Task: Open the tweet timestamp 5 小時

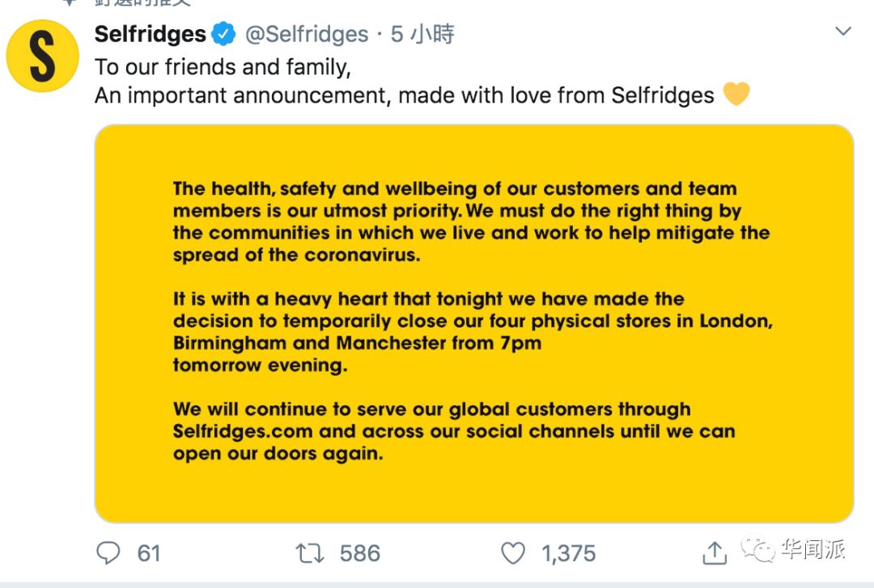Action: pos(422,35)
